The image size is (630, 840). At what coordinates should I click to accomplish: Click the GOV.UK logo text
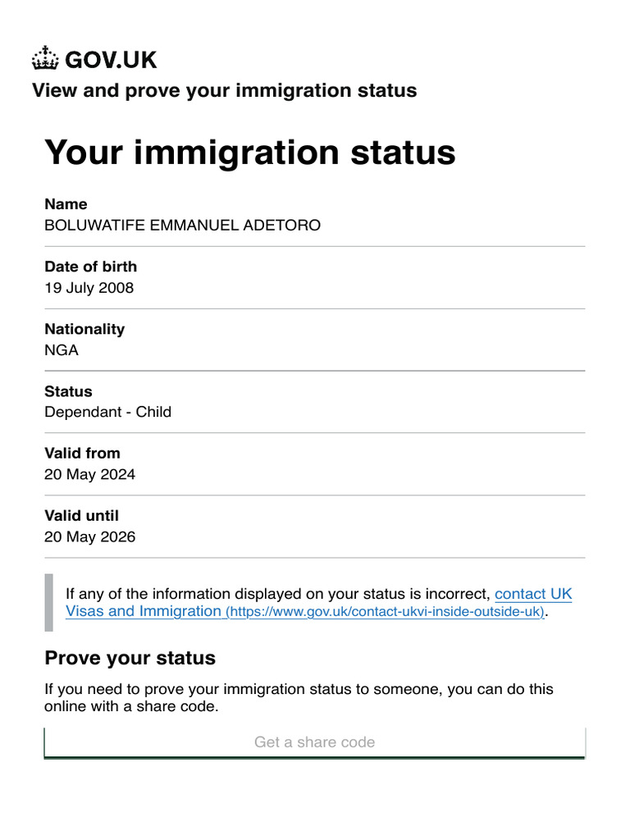111,60
